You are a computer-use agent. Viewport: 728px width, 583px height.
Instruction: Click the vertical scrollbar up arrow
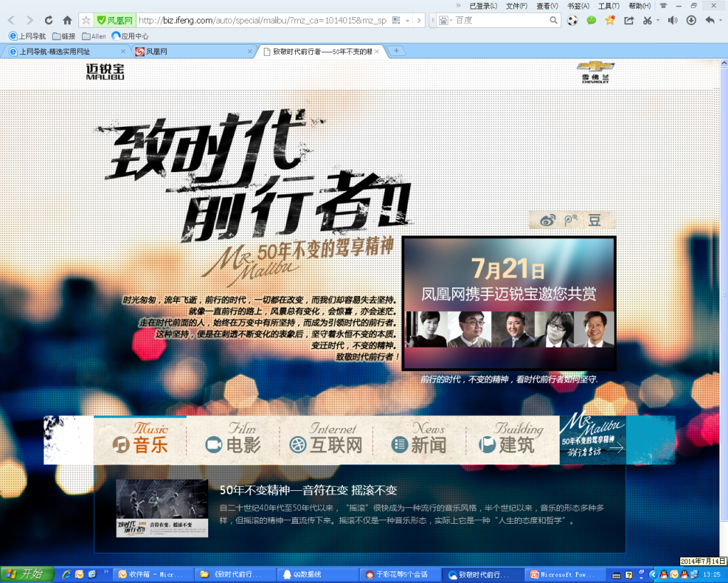pyautogui.click(x=724, y=64)
